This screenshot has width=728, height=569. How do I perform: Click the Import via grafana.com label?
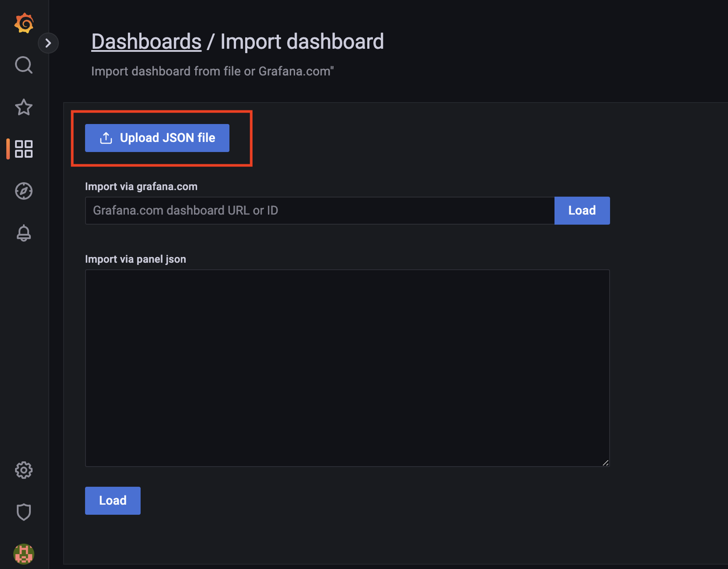pos(141,186)
